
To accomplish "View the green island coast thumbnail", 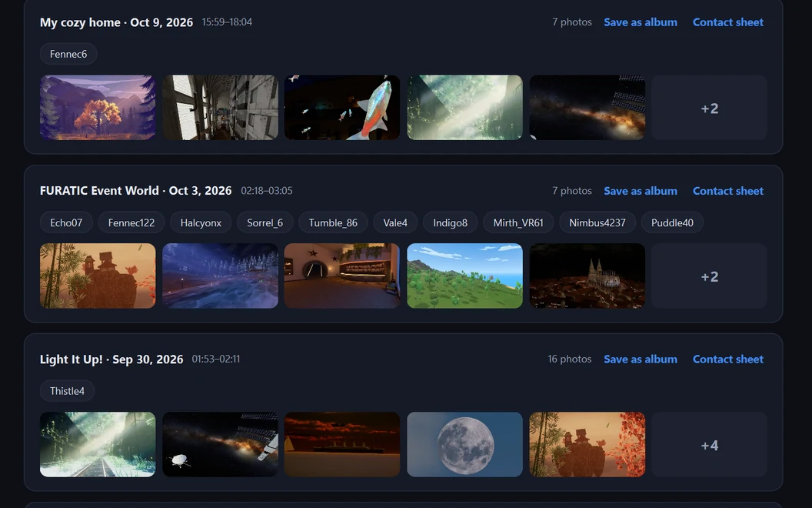I will (464, 276).
